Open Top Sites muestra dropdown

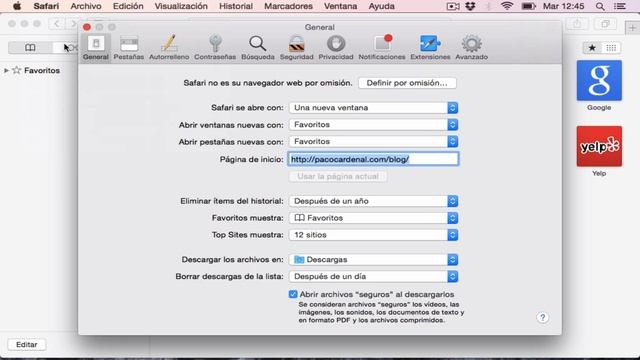click(x=373, y=235)
